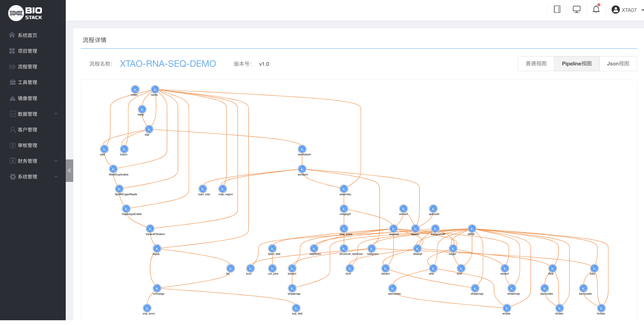Image resolution: width=644 pixels, height=325 pixels.
Task: Click the deseq2 analysis node
Action: point(417,248)
